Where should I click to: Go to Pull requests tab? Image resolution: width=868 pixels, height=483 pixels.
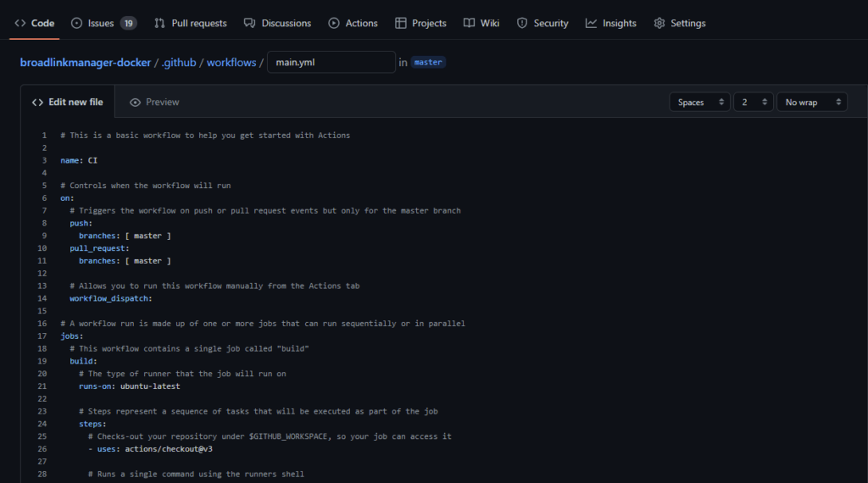coord(191,23)
